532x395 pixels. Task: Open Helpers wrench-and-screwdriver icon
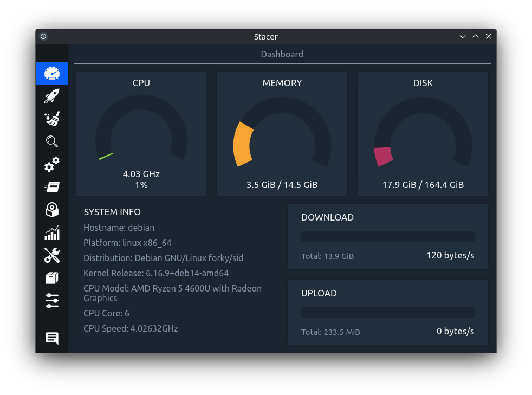coord(52,255)
